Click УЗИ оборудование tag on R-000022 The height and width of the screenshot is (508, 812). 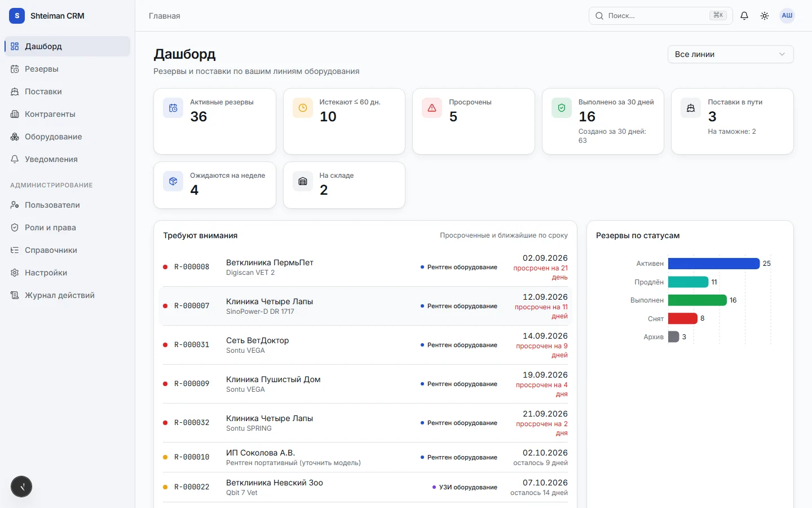(x=465, y=487)
